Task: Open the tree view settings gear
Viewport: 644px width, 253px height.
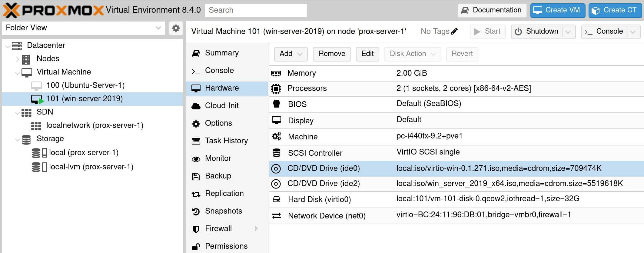Action: pyautogui.click(x=176, y=28)
